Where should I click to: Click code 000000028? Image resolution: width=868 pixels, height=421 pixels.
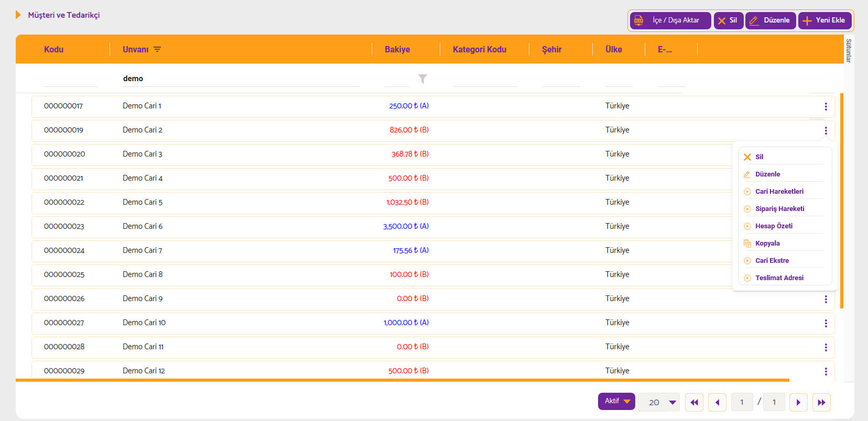64,347
